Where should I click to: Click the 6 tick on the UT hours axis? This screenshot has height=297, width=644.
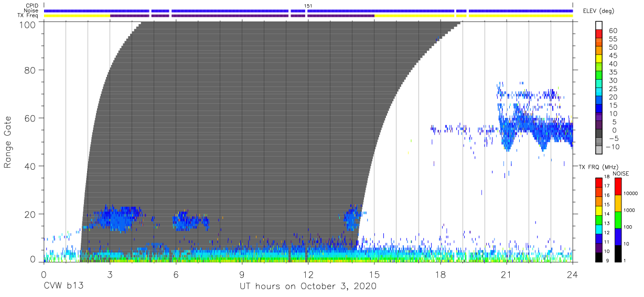176,274
